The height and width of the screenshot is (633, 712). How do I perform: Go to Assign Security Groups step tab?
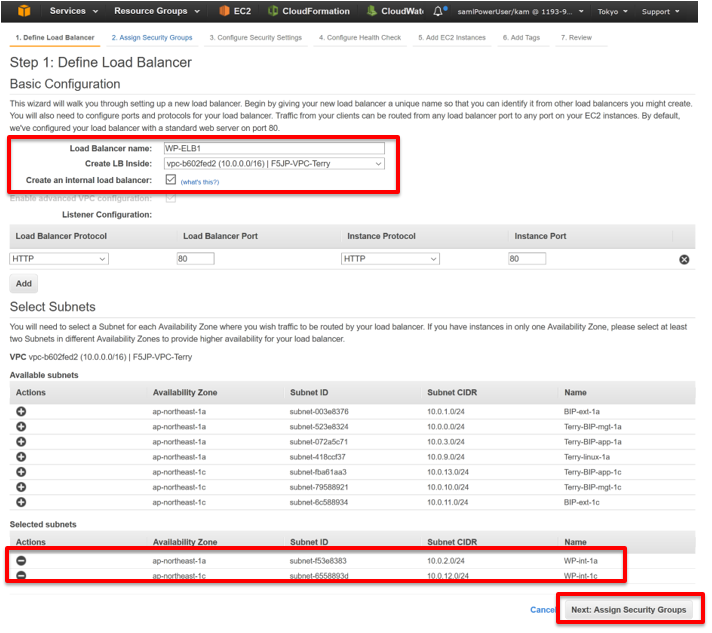point(152,38)
